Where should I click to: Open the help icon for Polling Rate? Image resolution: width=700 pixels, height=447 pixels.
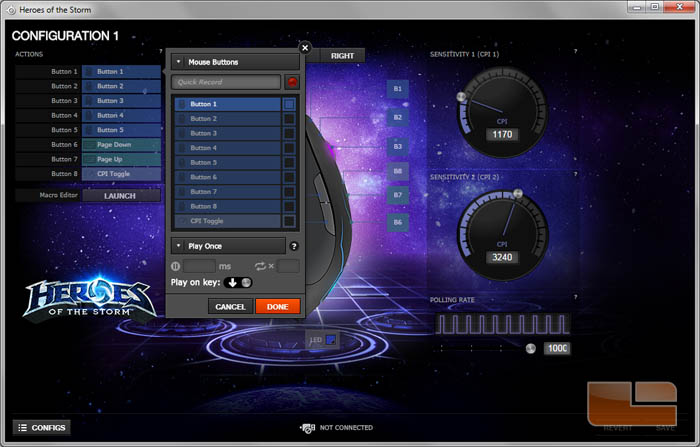[575, 297]
